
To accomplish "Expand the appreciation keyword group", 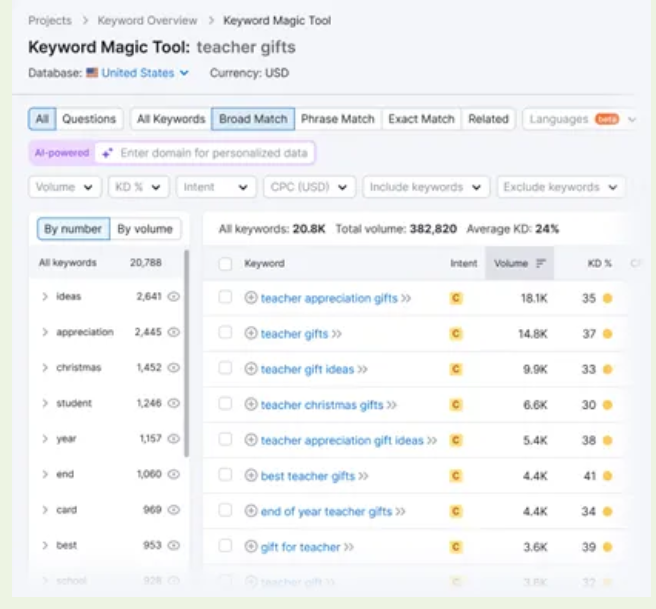I will (x=45, y=332).
